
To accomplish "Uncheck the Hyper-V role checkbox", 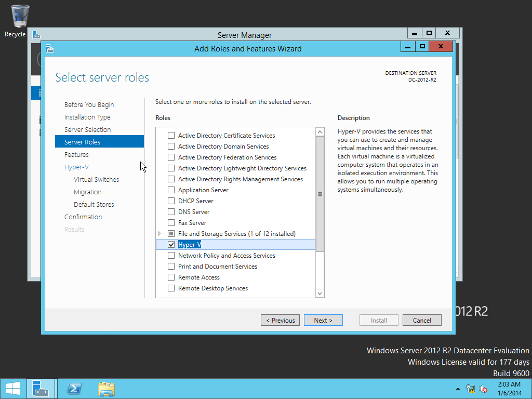I will pos(171,244).
